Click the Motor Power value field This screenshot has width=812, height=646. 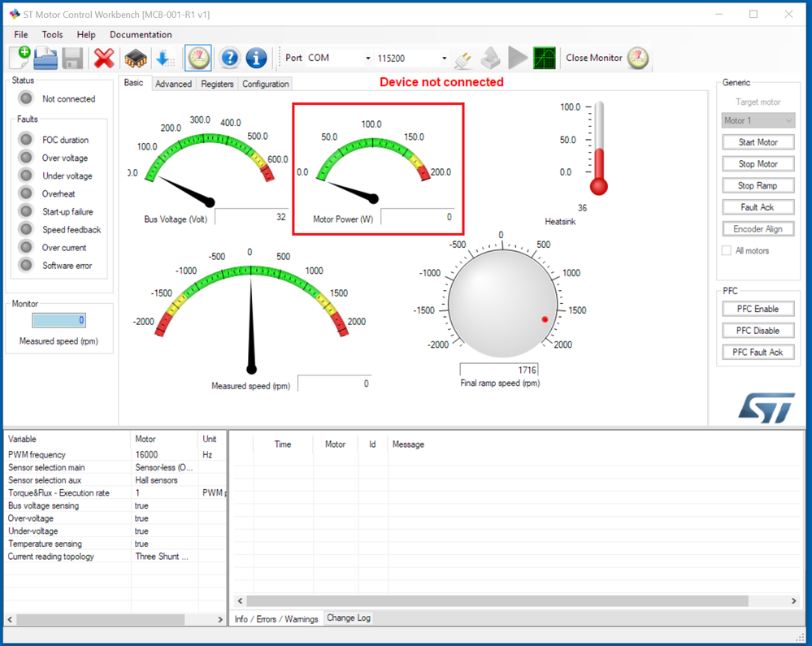pyautogui.click(x=418, y=217)
